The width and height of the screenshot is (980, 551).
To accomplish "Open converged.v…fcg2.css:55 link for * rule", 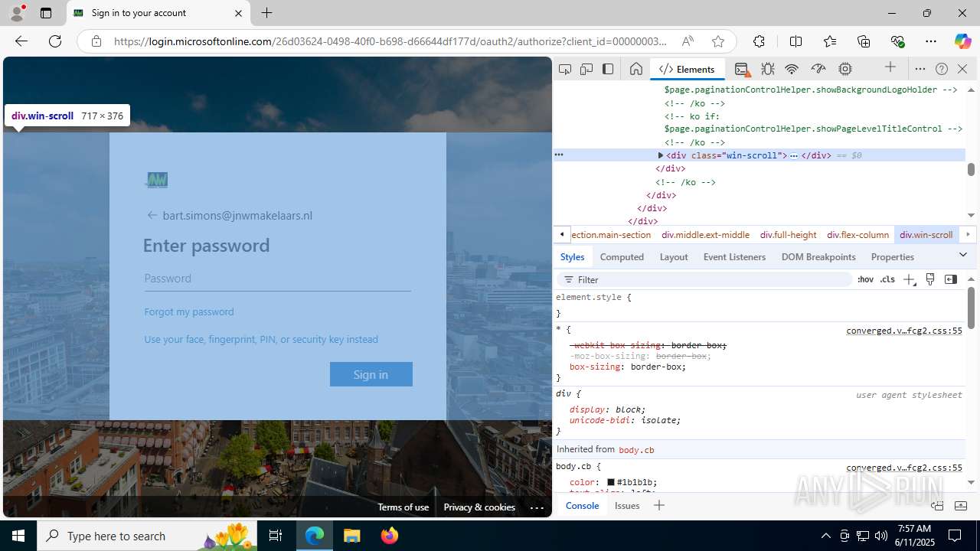I will coord(903,331).
